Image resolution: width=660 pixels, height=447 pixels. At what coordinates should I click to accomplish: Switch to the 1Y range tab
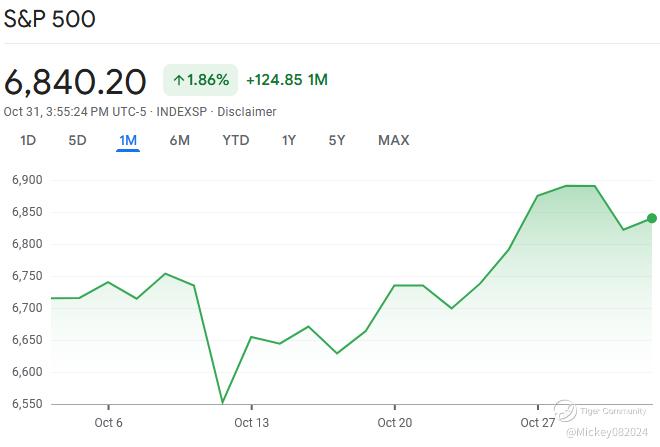click(x=289, y=141)
